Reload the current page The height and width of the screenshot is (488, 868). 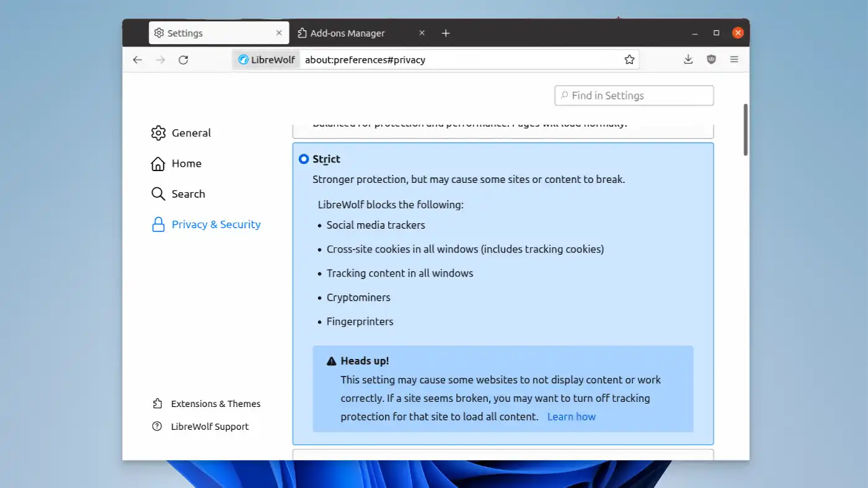pos(183,60)
